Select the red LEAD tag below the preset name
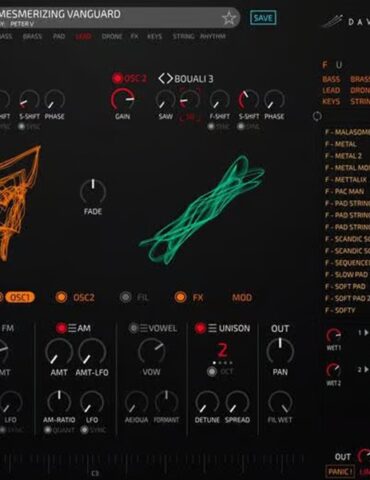Viewport: 370px width, 480px height. coord(83,36)
